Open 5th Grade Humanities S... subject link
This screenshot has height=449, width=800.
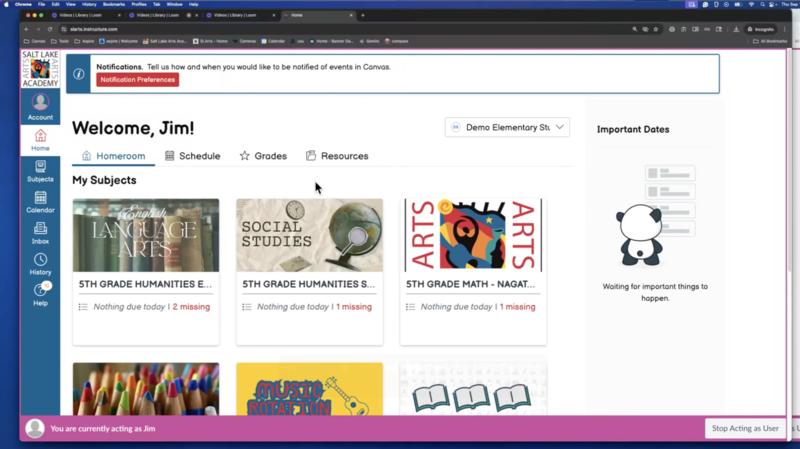pos(309,284)
